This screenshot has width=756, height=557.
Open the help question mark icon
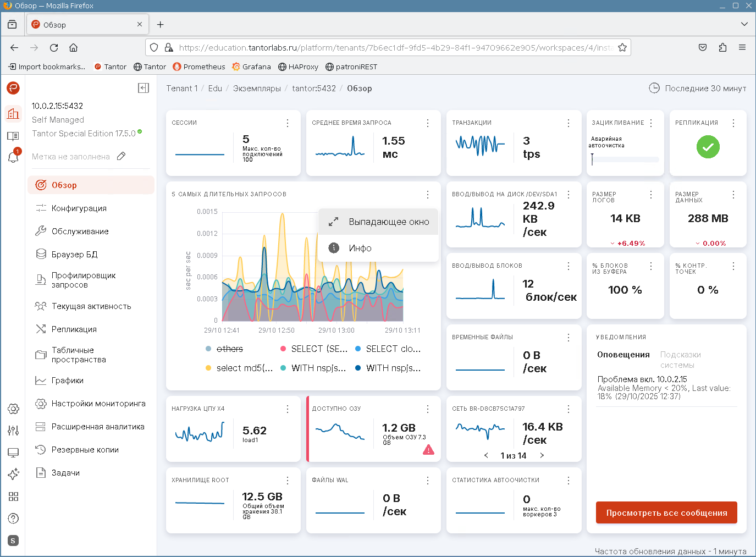click(x=13, y=519)
